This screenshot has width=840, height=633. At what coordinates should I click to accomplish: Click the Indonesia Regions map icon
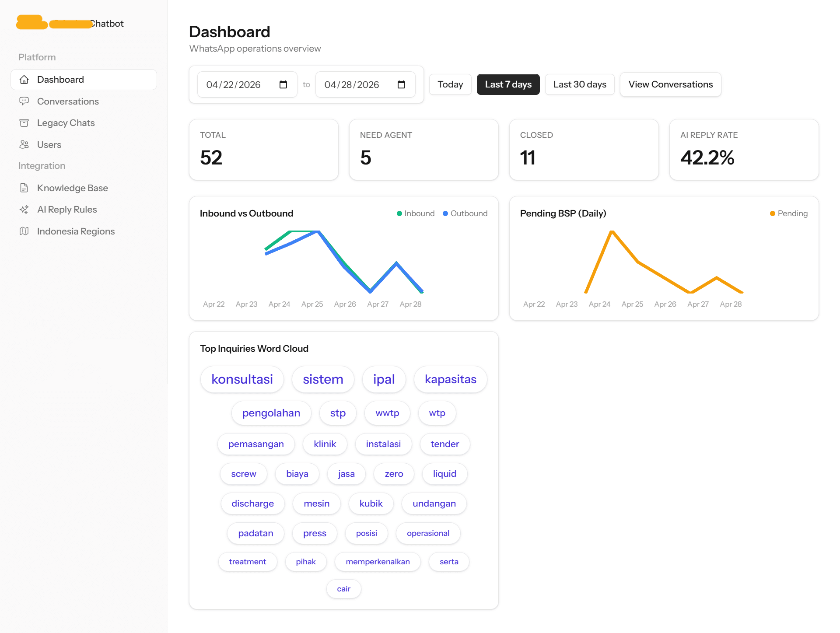[x=24, y=231]
